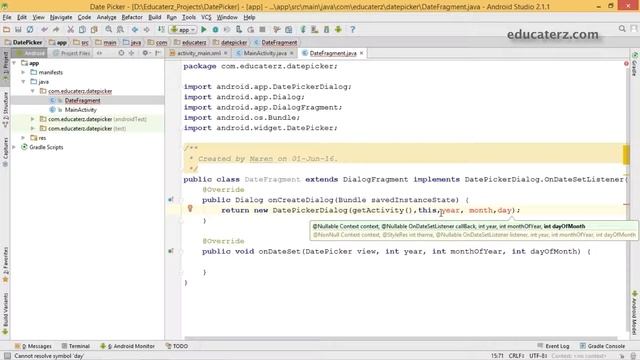Viewport: 640px width, 360px height.
Task: Click the Redo arrow icon
Action: pyautogui.click(x=56, y=29)
